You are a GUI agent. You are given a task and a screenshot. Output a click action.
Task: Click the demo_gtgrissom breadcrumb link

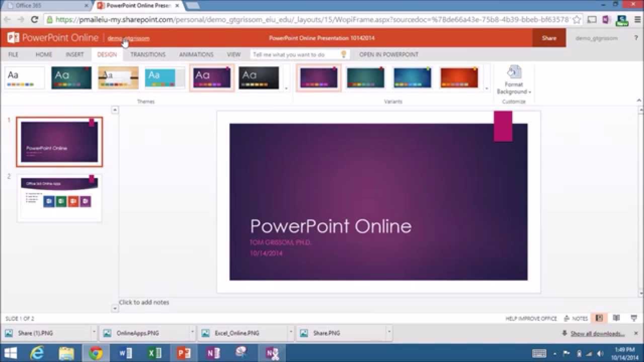coord(128,38)
